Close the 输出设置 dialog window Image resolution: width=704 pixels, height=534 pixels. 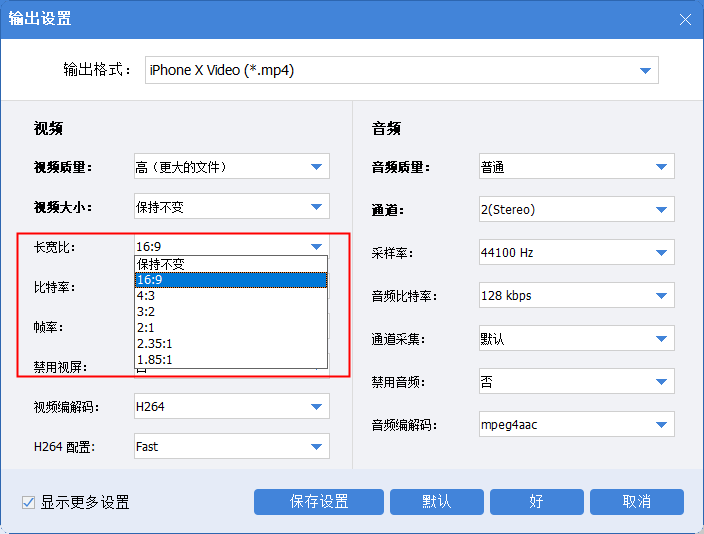[685, 19]
